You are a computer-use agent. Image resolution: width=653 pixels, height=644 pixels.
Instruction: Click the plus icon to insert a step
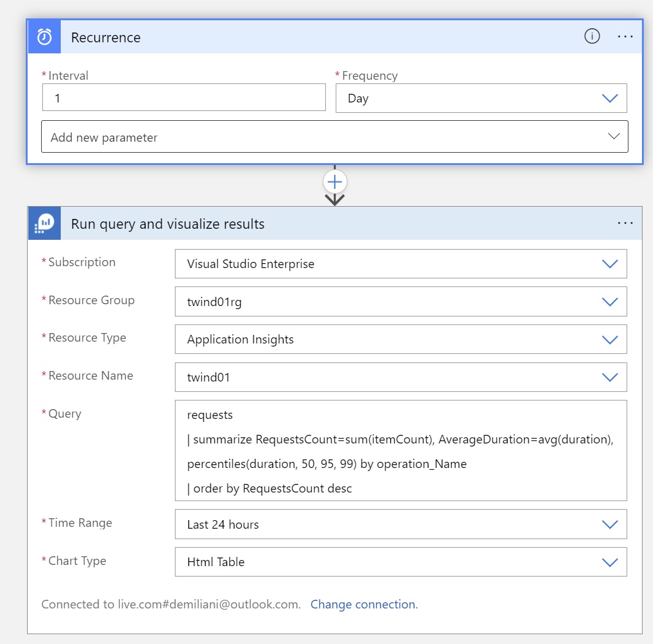[x=334, y=182]
